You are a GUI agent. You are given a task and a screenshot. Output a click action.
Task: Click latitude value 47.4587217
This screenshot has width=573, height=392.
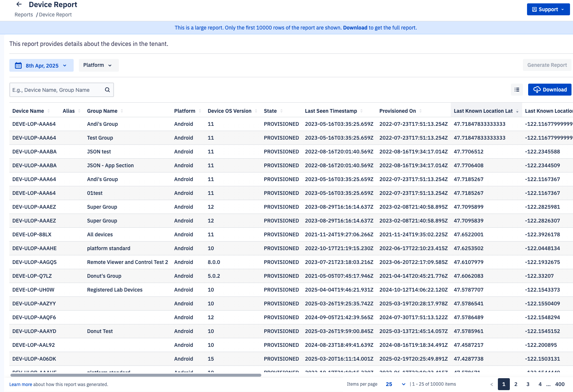coord(468,345)
